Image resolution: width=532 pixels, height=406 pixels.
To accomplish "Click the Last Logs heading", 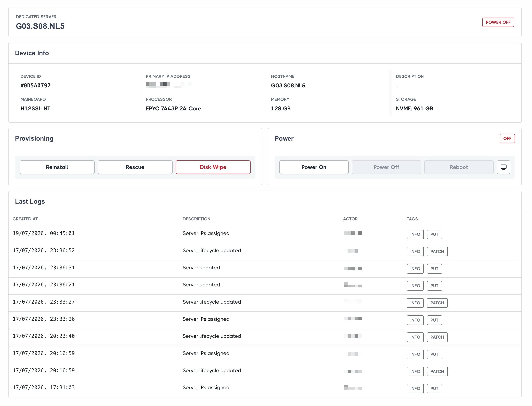I will [x=30, y=202].
